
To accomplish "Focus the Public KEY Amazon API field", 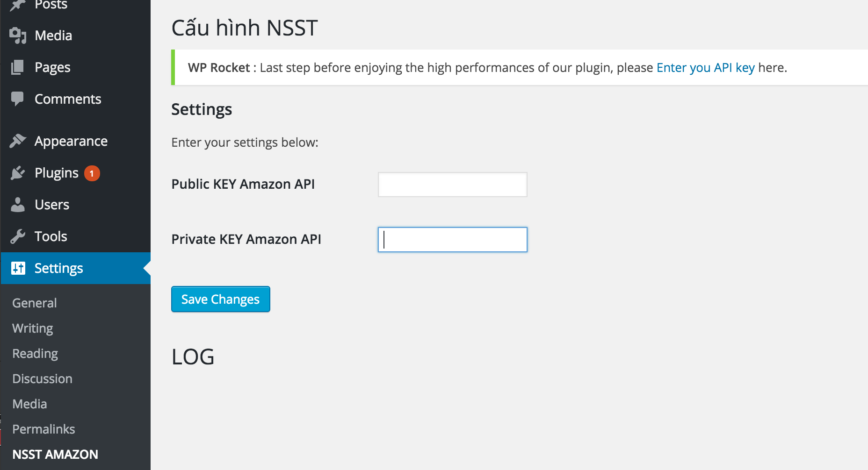I will click(452, 185).
